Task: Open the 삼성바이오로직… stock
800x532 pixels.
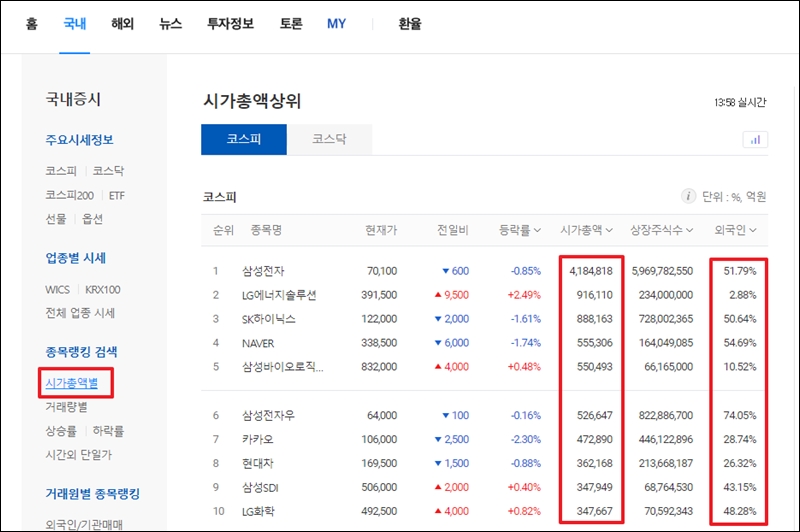Action: 282,367
